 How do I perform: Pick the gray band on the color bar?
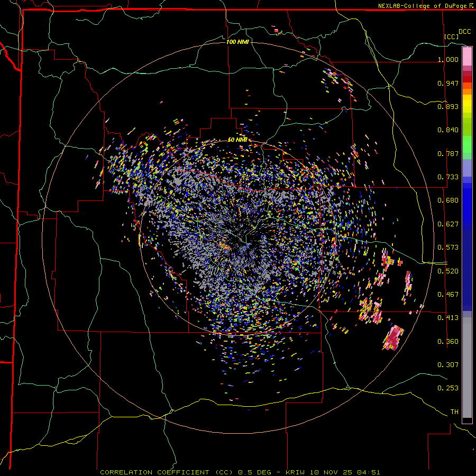coord(467,368)
